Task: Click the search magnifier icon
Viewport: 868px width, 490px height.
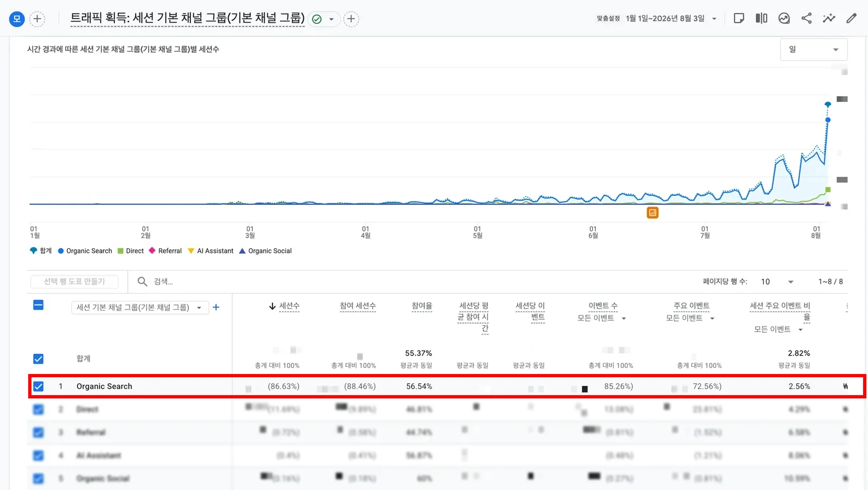Action: coord(142,281)
